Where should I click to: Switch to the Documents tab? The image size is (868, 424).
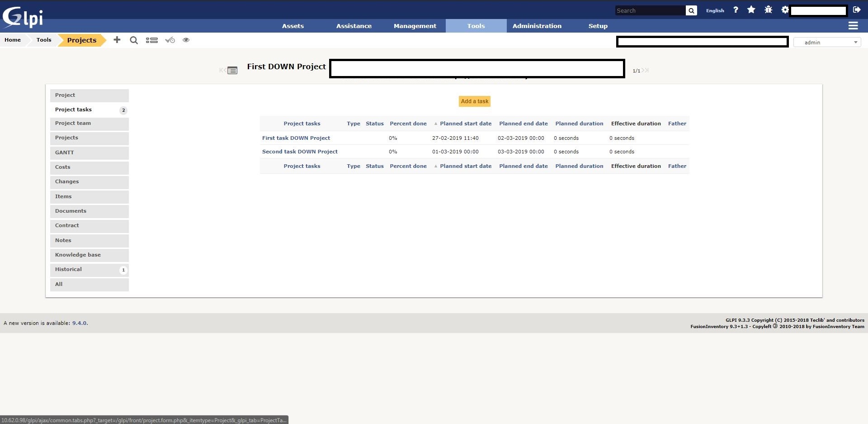tap(90, 211)
